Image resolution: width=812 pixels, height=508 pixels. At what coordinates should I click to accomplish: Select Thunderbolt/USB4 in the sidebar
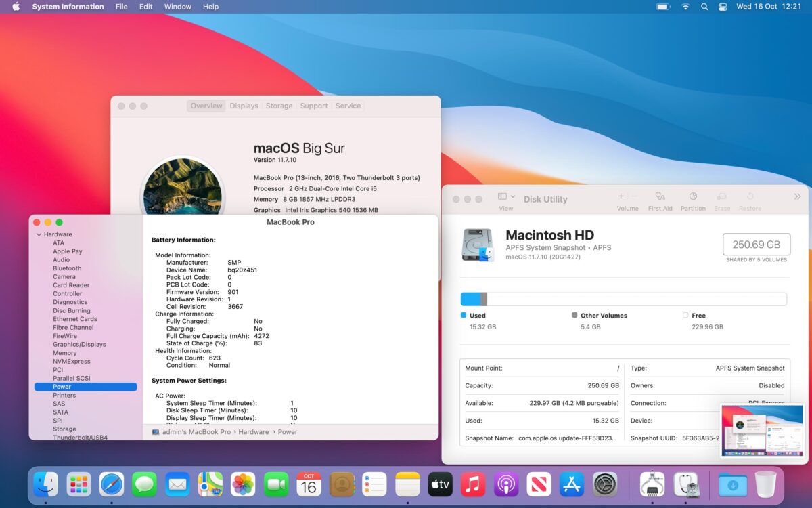80,438
